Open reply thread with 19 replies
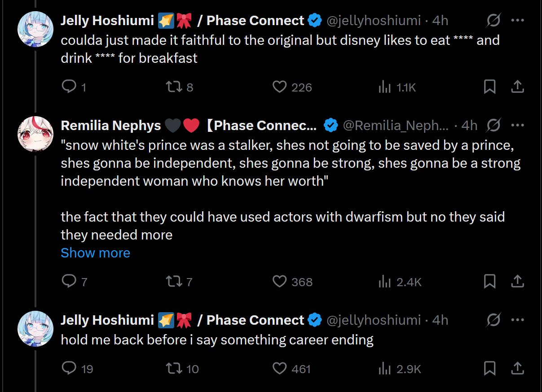This screenshot has height=392, width=542. point(68,369)
